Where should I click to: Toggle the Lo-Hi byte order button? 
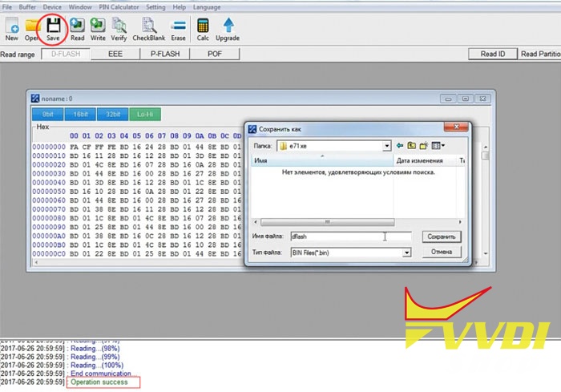click(145, 114)
